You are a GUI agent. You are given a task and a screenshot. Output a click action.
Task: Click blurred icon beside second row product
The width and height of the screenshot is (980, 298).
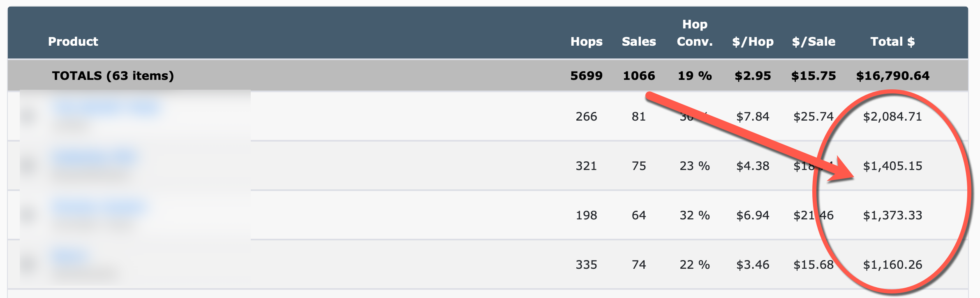pyautogui.click(x=29, y=165)
